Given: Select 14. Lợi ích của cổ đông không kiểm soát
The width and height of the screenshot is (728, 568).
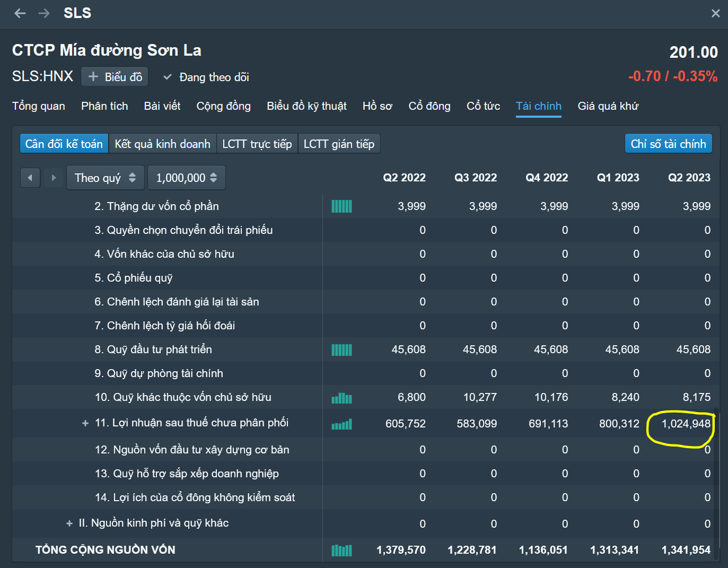Looking at the screenshot, I should click(195, 497).
